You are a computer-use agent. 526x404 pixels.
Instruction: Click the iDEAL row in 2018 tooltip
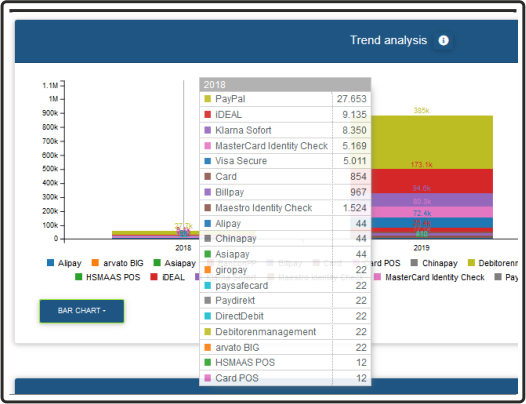pyautogui.click(x=285, y=115)
